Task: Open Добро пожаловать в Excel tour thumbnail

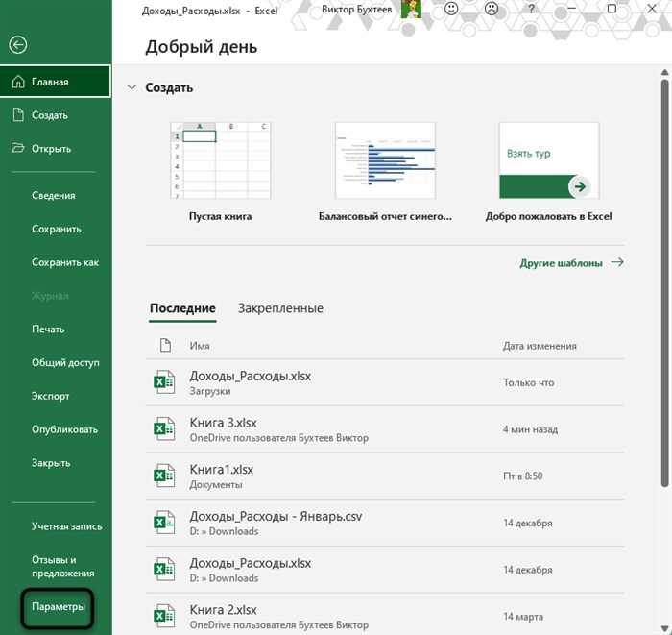Action: 549,160
